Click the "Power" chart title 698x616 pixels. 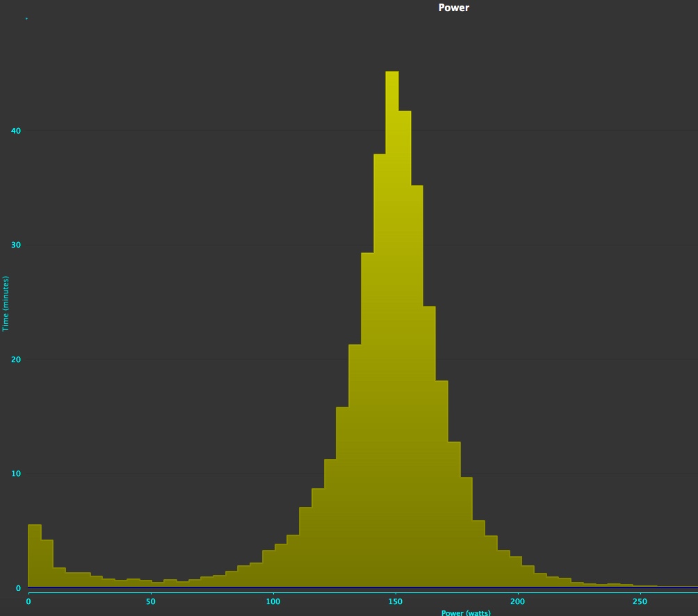453,8
